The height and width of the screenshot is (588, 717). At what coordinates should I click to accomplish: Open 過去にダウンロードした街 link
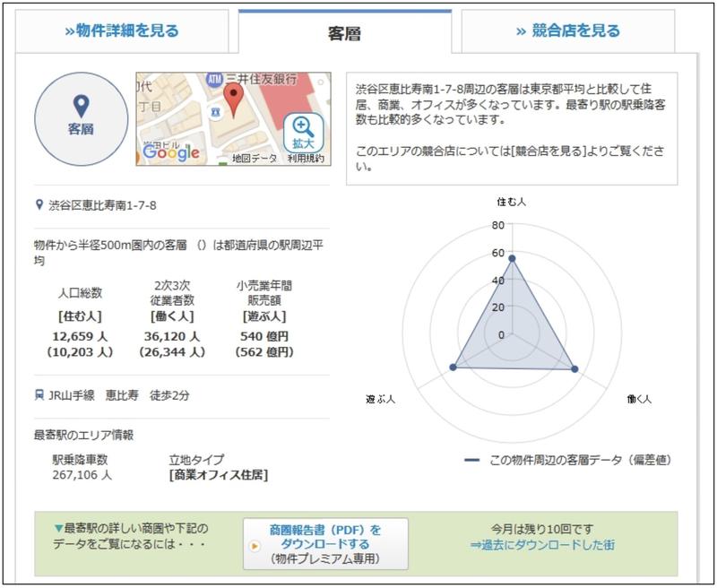click(542, 545)
